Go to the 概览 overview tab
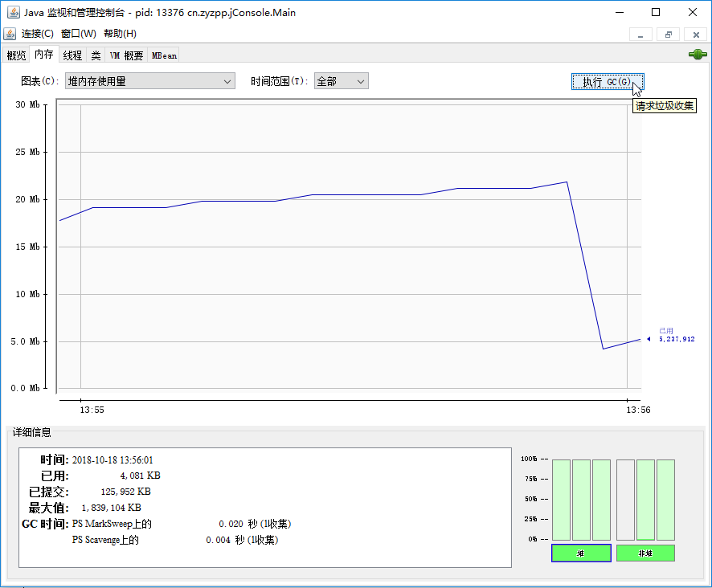Screen dimensions: 712x588 [16, 55]
